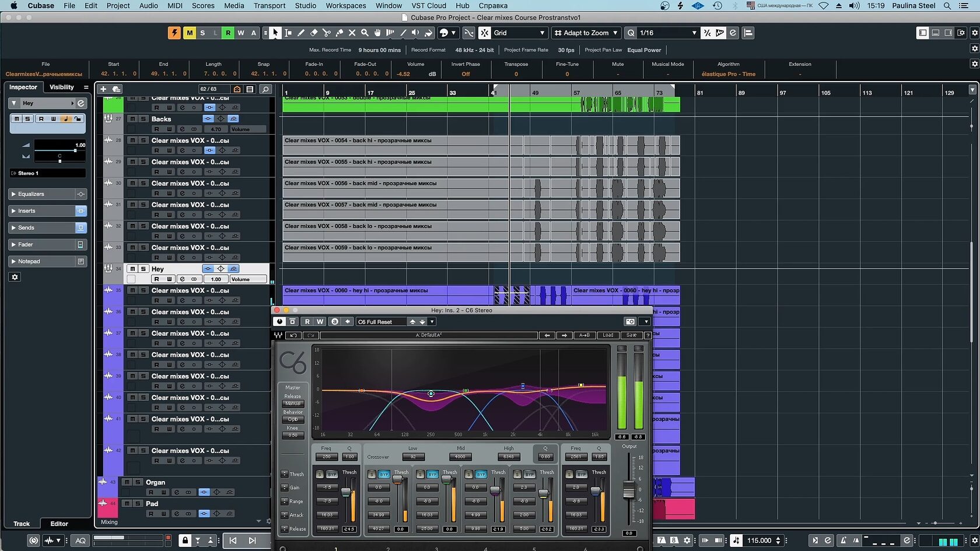This screenshot has width=980, height=551.
Task: Click the Manual release button in C6
Action: coord(293,403)
